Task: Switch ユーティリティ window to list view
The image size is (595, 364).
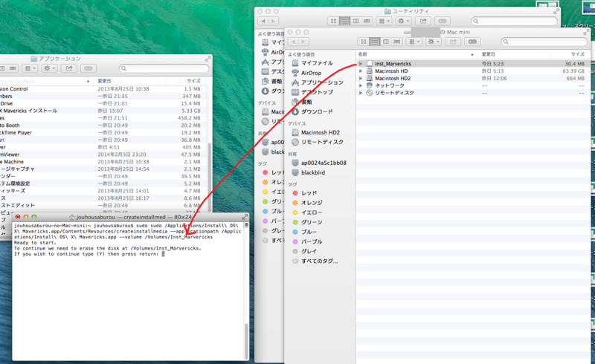Action: coord(344,22)
